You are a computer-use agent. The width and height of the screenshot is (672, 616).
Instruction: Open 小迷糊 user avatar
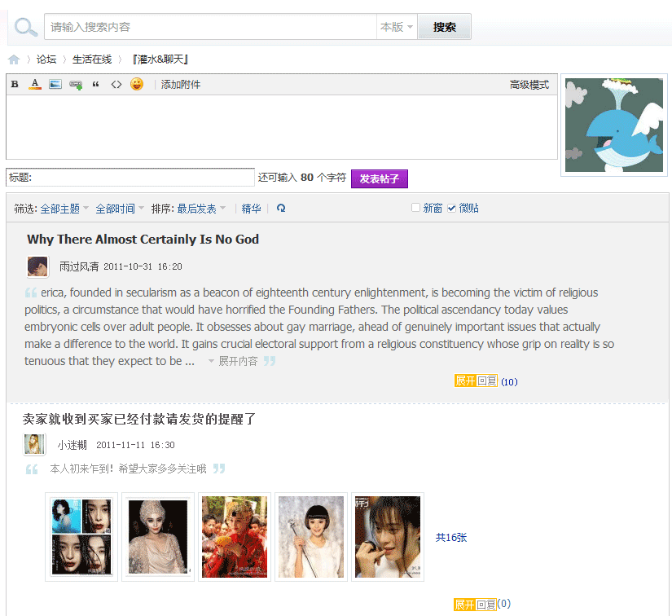pyautogui.click(x=34, y=444)
